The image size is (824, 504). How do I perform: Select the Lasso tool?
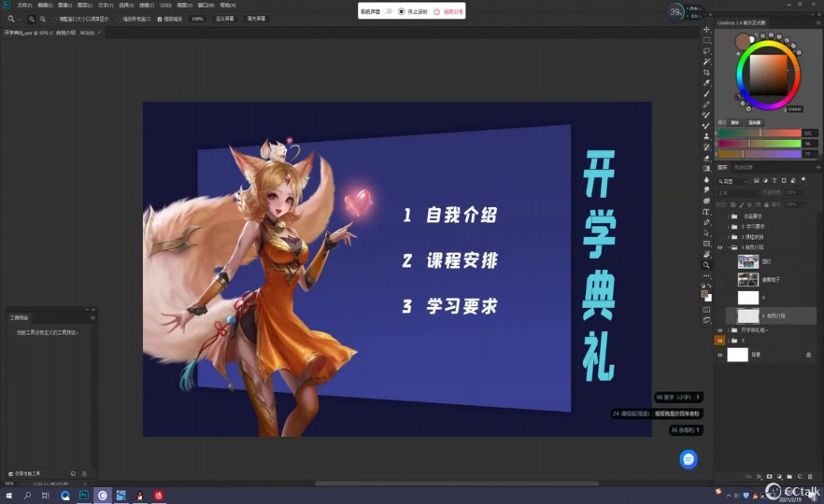(x=706, y=51)
